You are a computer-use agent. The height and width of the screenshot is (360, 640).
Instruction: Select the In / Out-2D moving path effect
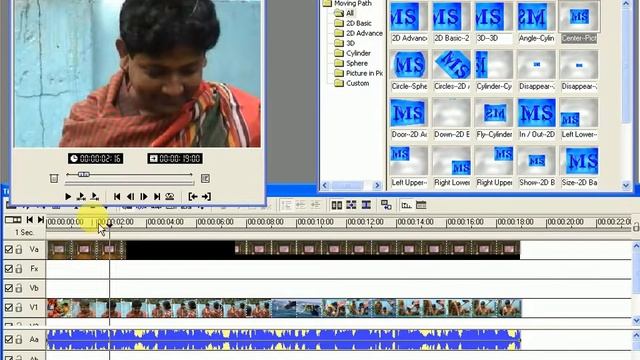[536, 119]
